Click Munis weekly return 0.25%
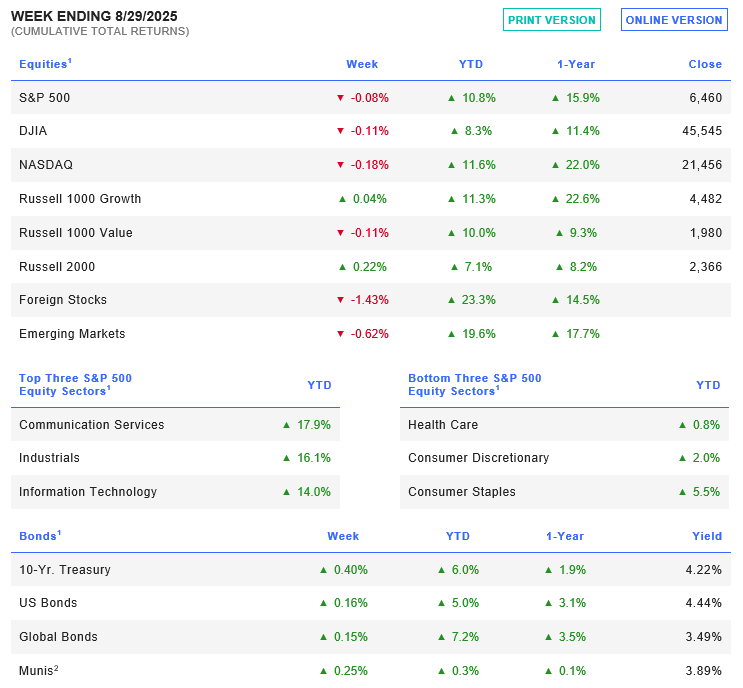The image size is (743, 688). pos(351,671)
